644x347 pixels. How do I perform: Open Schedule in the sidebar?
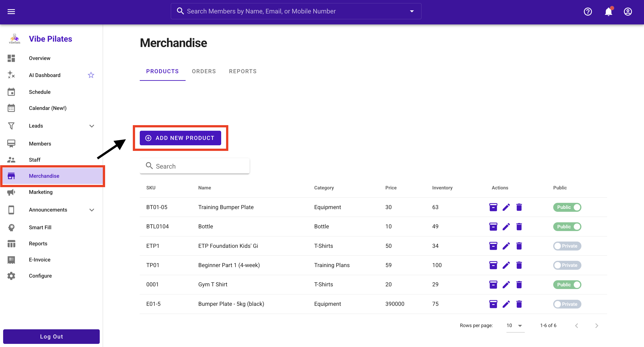click(51, 92)
